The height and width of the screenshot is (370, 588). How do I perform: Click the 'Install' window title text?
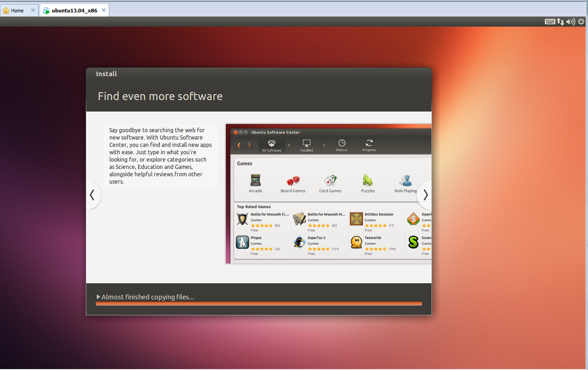[x=106, y=74]
